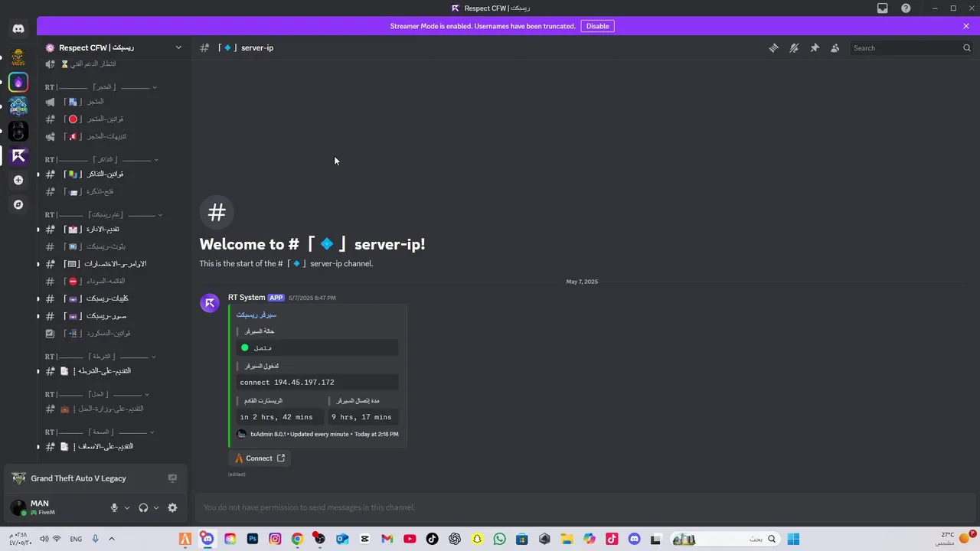Collapse the عام ريسبكت category
The height and width of the screenshot is (551, 980).
pyautogui.click(x=160, y=215)
